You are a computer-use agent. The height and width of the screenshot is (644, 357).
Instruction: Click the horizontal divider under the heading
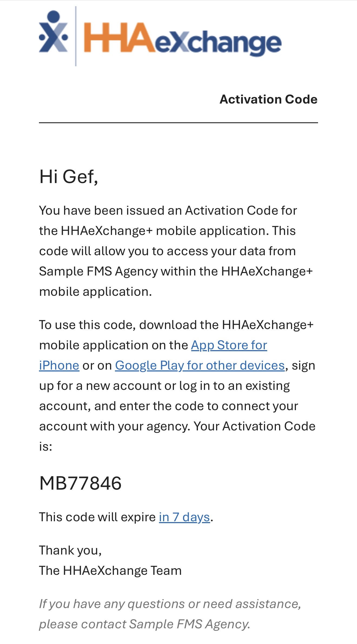(178, 123)
